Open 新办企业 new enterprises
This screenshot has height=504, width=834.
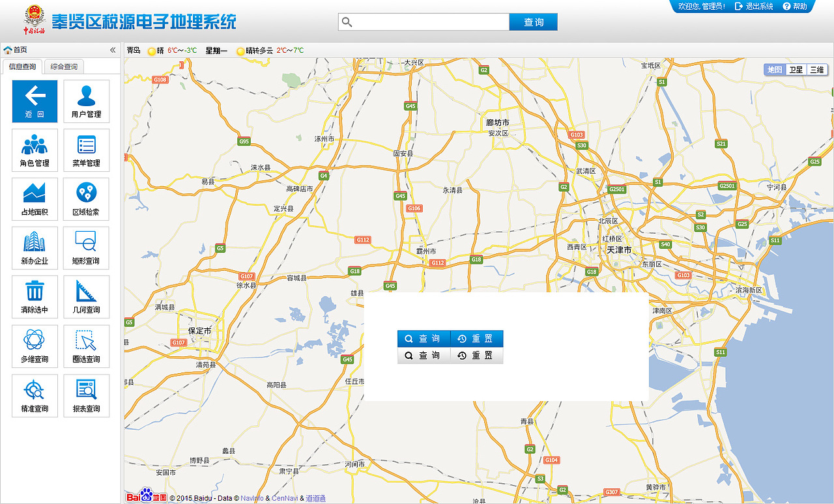(x=35, y=248)
